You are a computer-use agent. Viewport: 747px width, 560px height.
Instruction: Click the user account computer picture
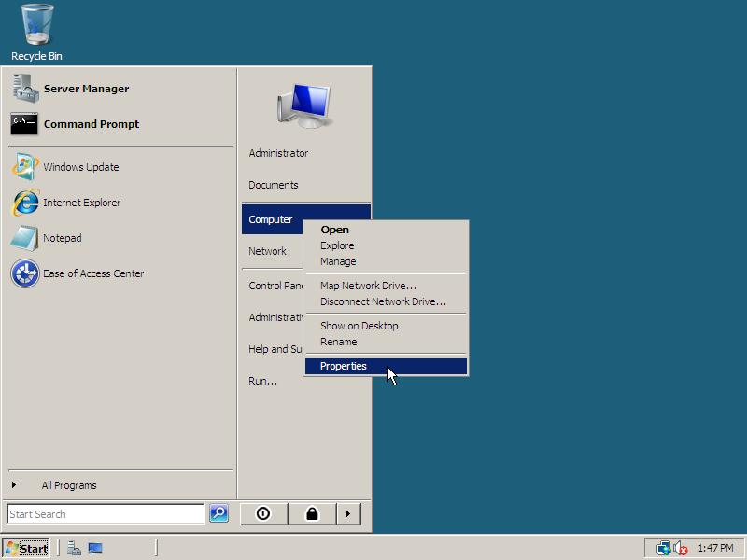[304, 105]
